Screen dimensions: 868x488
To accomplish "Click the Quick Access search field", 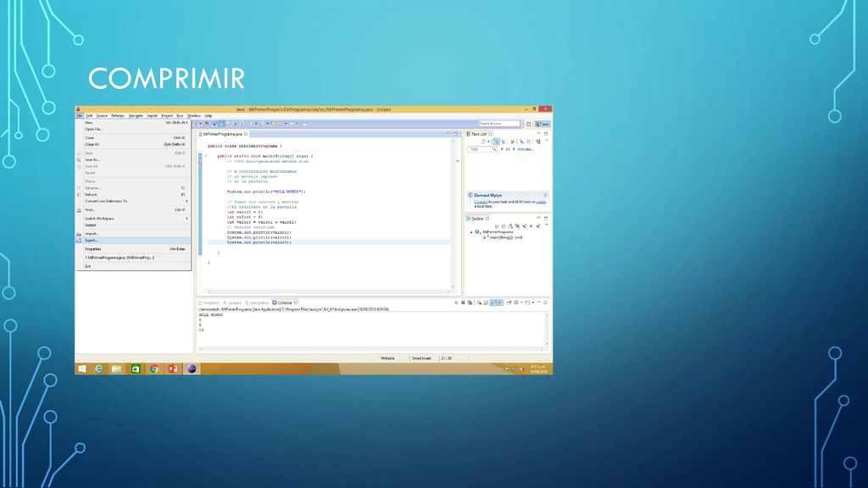I will coord(499,124).
